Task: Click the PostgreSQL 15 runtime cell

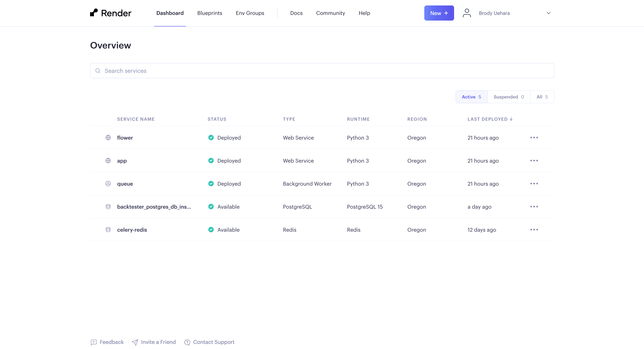Action: (x=365, y=207)
